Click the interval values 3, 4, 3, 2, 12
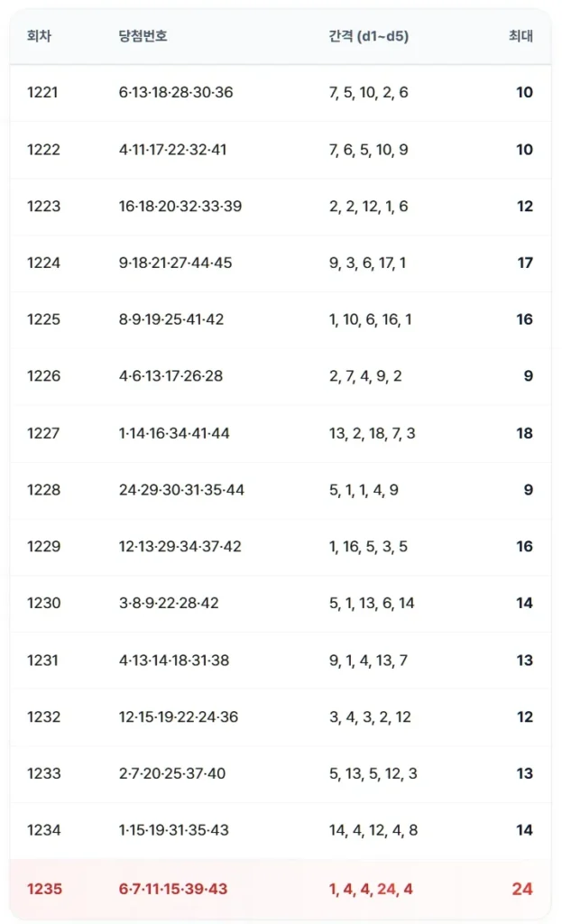The height and width of the screenshot is (924, 562). pyautogui.click(x=370, y=716)
